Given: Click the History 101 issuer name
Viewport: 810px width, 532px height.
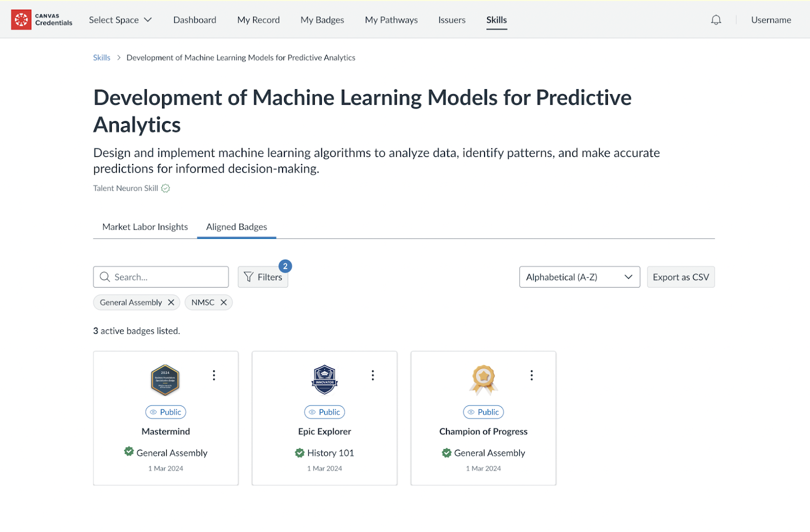Looking at the screenshot, I should [331, 453].
